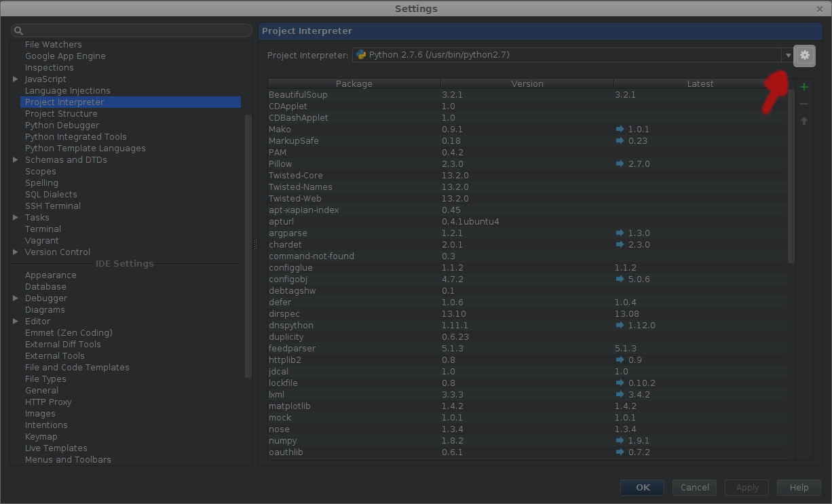Select the Twisted-Core package row
Viewport: 832px width, 504px height.
point(527,176)
